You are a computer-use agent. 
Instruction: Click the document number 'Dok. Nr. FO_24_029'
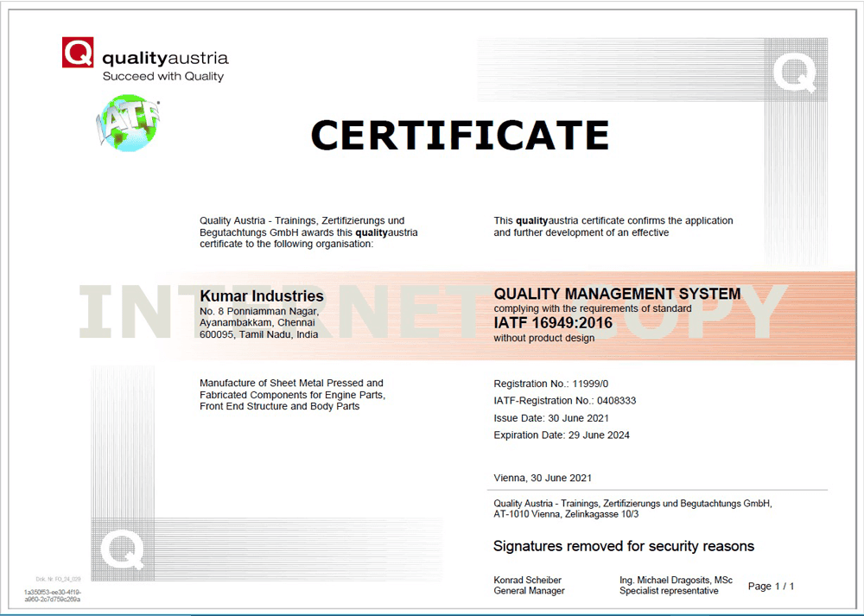click(59, 580)
